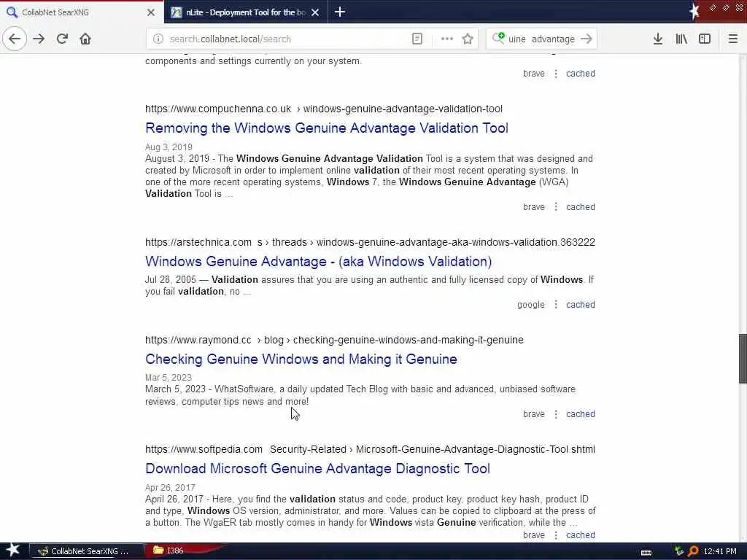
Task: Open more options dots for raymond.cc result
Action: (x=555, y=414)
